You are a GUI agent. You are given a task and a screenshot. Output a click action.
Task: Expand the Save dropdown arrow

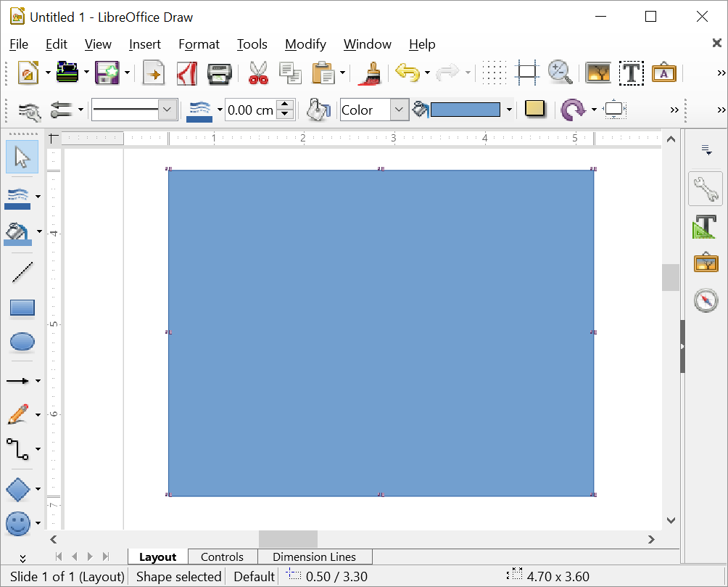[127, 73]
